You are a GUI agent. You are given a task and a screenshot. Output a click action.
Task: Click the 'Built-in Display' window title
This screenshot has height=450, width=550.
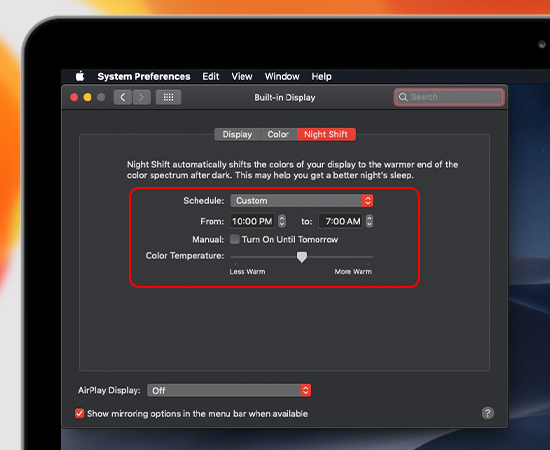coord(285,98)
